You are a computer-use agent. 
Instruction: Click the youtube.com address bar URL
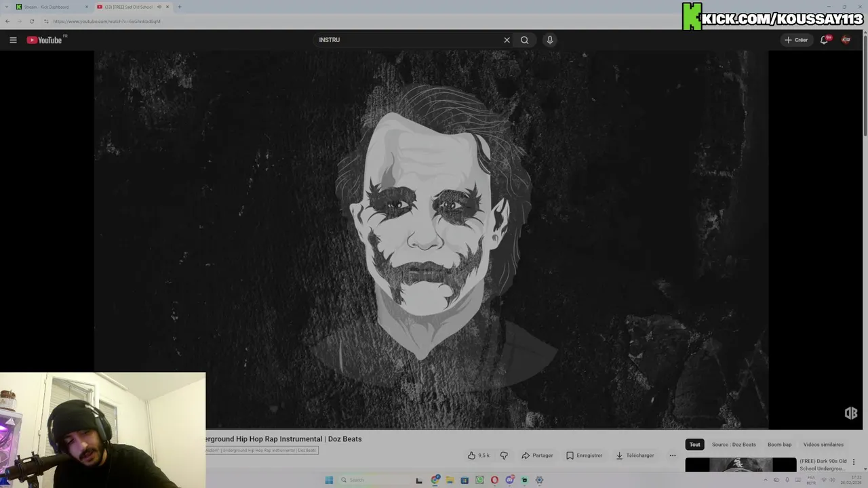(x=106, y=21)
